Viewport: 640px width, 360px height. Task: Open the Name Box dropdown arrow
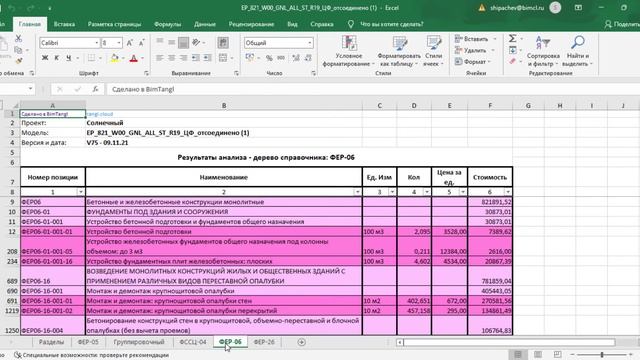click(31, 89)
